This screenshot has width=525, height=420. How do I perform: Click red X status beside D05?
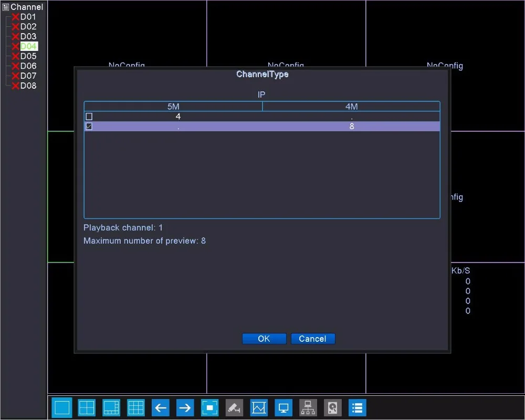coord(15,56)
